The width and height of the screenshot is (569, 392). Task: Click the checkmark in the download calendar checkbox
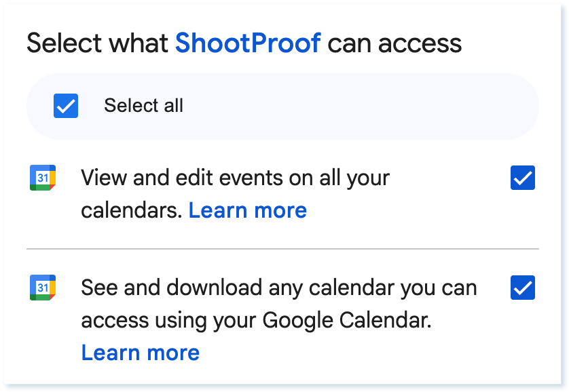(x=522, y=288)
